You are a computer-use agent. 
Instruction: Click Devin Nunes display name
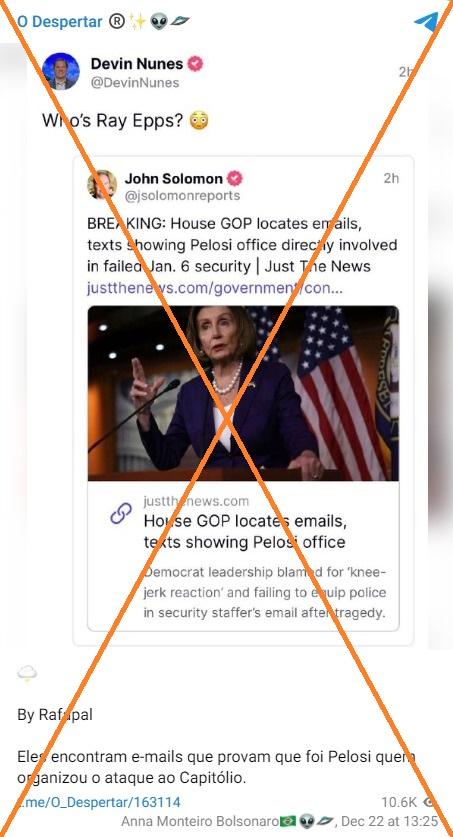point(137,64)
